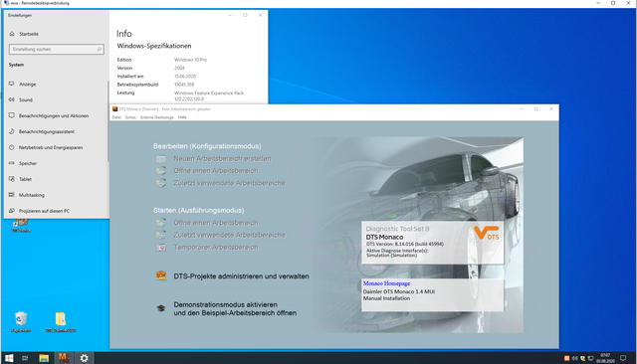Click the Neuen Arbeitsbereich erstellen icon
This screenshot has width=637, height=364.
point(161,159)
